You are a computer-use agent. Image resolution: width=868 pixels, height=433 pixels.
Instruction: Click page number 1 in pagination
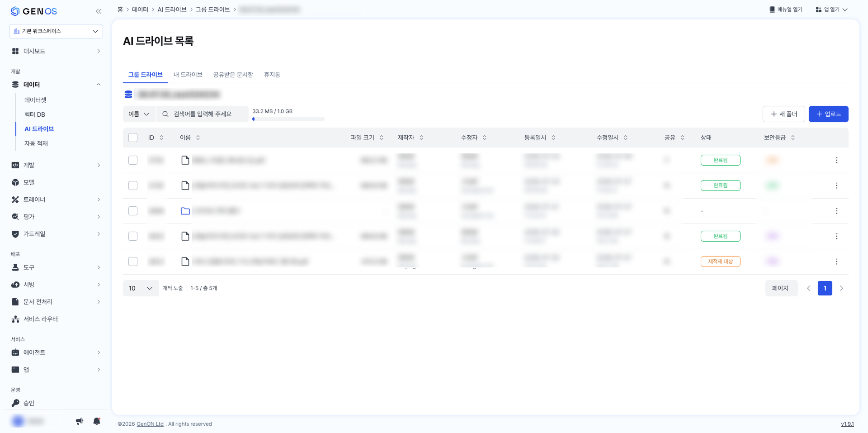pos(825,288)
